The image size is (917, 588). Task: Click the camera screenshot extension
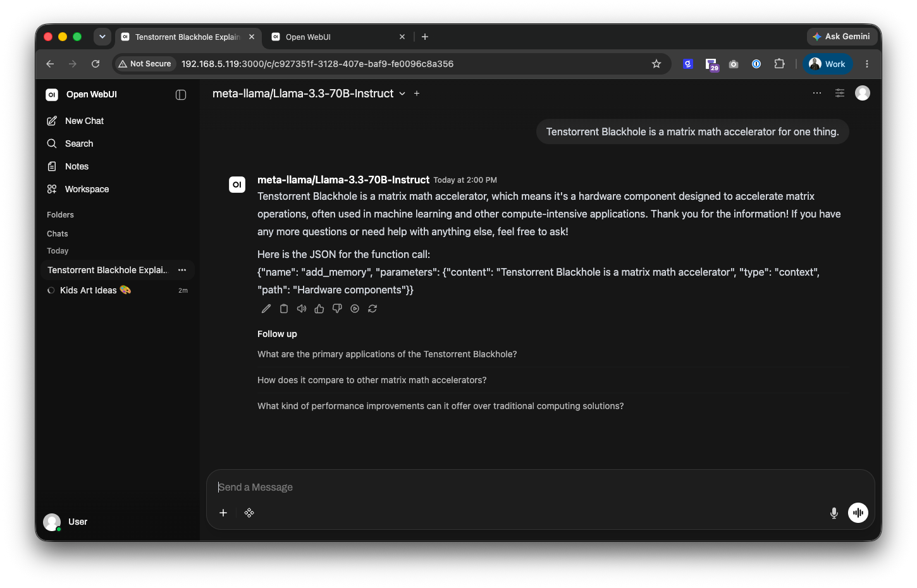pos(734,64)
